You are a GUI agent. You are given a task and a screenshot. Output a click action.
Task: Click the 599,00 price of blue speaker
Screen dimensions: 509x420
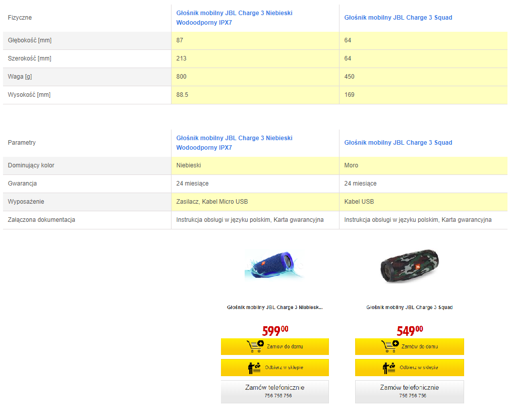[x=275, y=331]
